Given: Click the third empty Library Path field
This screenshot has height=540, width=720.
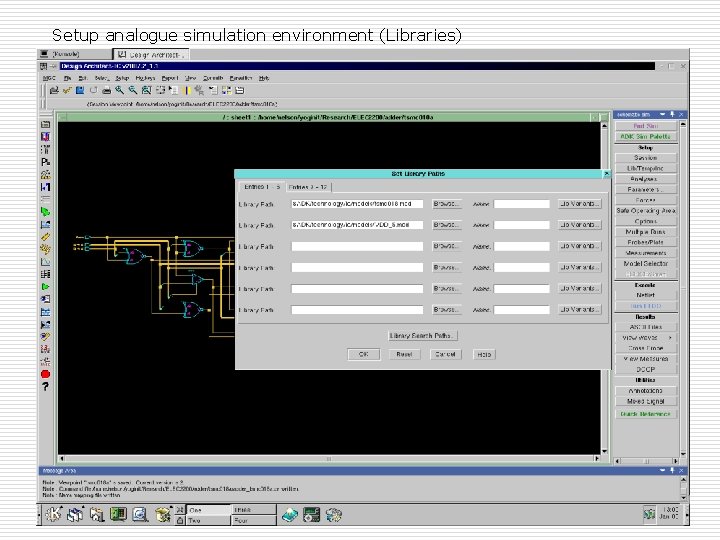Looking at the screenshot, I should coord(357,246).
